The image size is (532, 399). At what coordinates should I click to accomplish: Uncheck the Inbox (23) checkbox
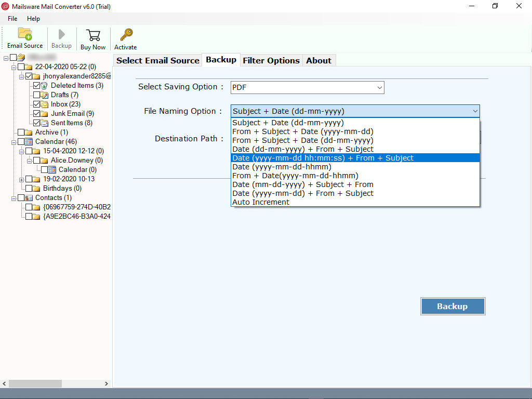(x=37, y=104)
